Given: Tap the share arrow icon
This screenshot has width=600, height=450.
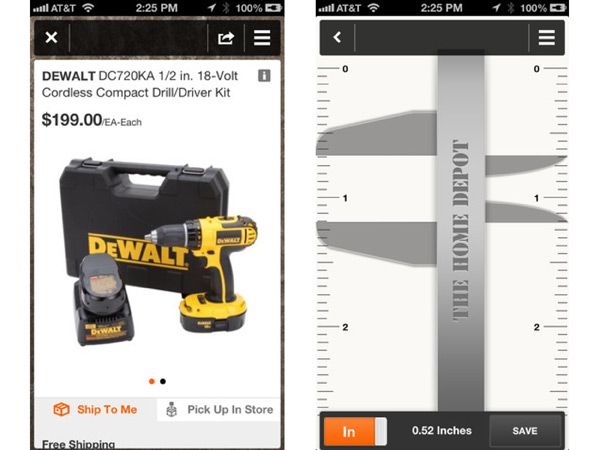Looking at the screenshot, I should (226, 38).
